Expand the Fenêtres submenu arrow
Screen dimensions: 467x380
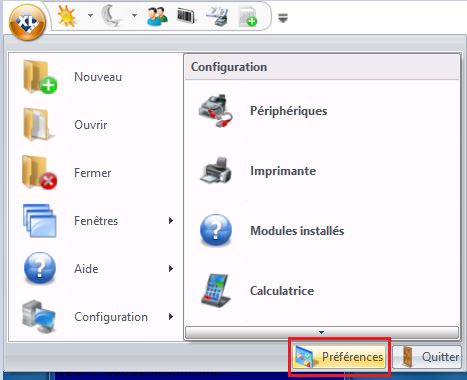171,221
